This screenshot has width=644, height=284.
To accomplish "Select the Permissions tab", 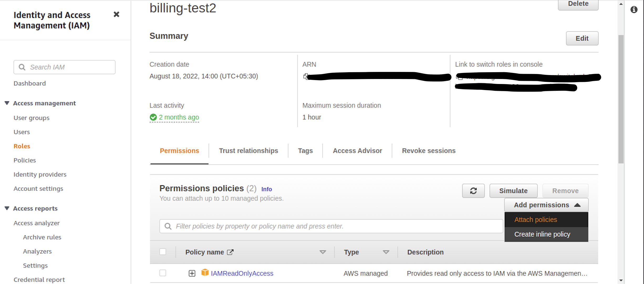I will point(179,151).
